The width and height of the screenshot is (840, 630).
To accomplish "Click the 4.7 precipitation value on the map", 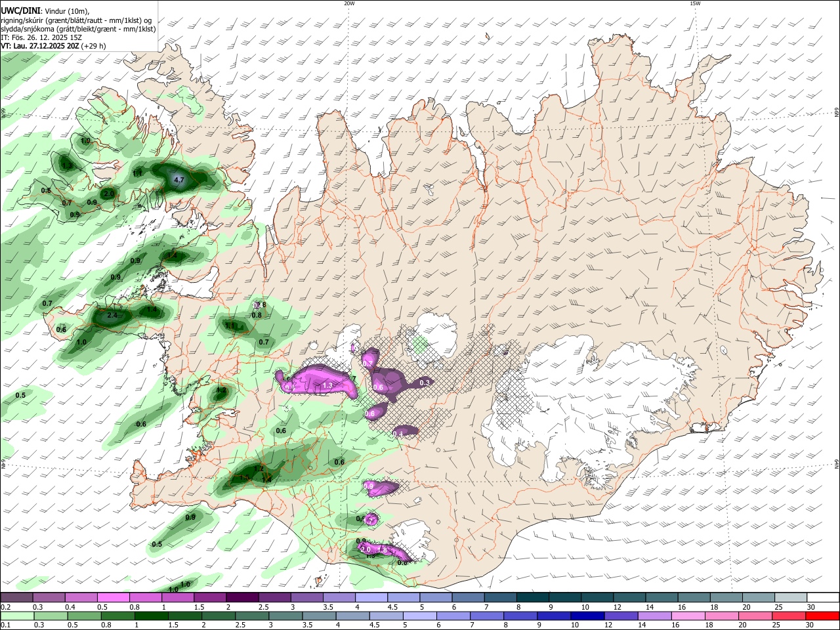I will pyautogui.click(x=179, y=179).
